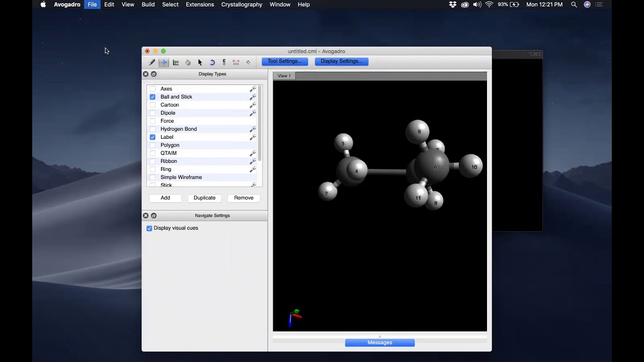Click the Remove button
This screenshot has height=362, width=644.
point(244,198)
